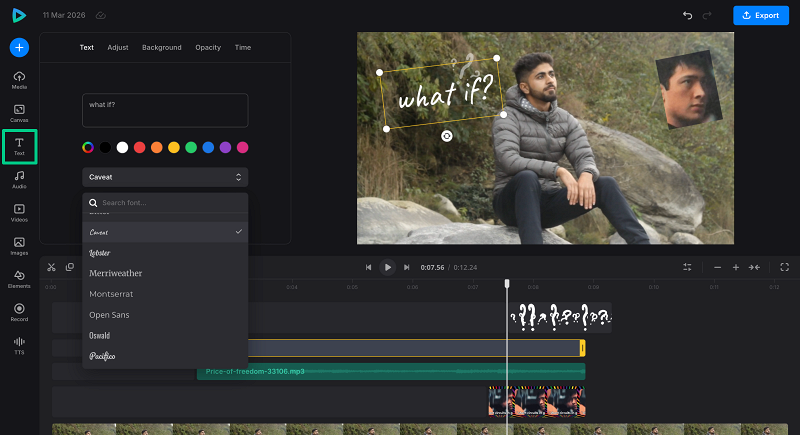Choose the Oswald font
800x435 pixels.
[165, 336]
